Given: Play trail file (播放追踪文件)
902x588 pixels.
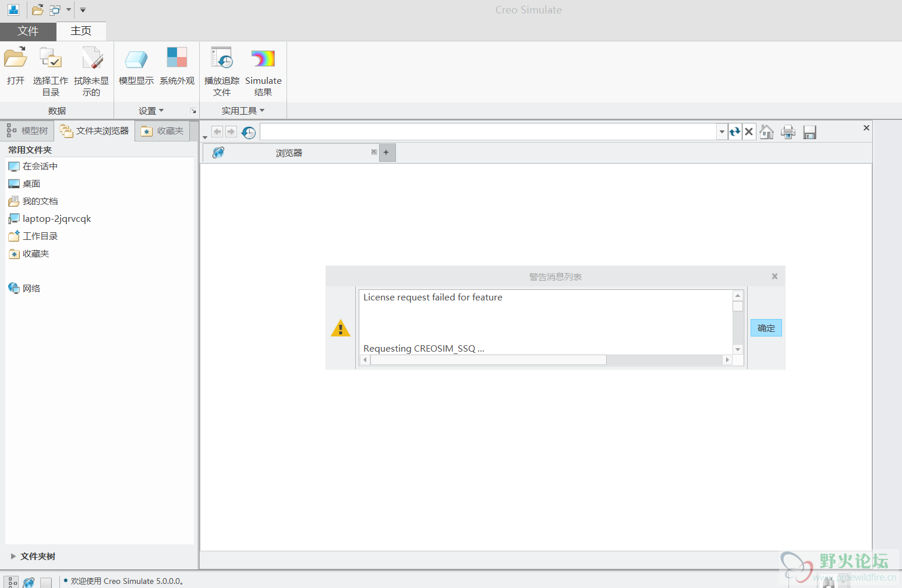Looking at the screenshot, I should click(222, 72).
